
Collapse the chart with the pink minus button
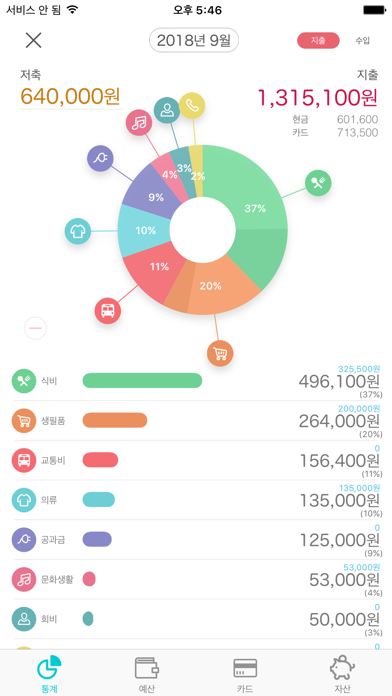(x=35, y=328)
